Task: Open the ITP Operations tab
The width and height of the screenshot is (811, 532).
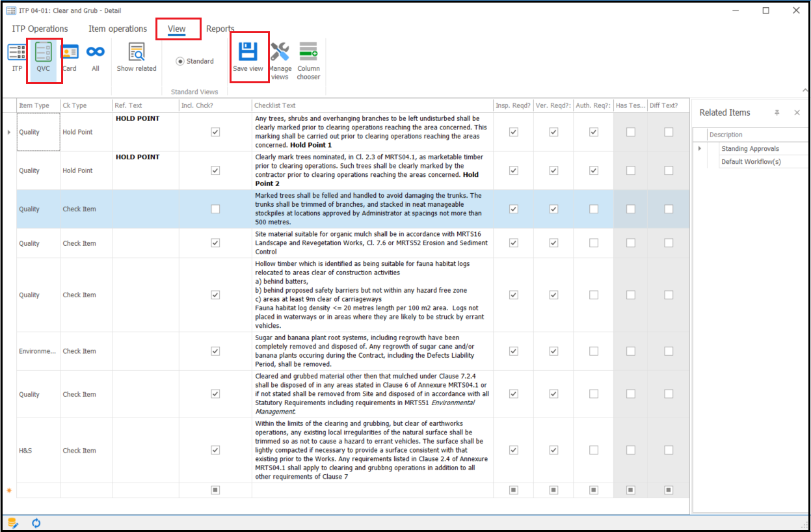Action: pyautogui.click(x=40, y=29)
